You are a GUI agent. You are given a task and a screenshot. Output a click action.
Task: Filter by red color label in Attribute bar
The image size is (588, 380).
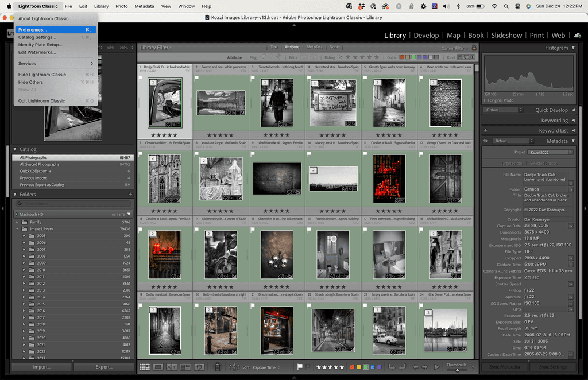[x=401, y=57]
